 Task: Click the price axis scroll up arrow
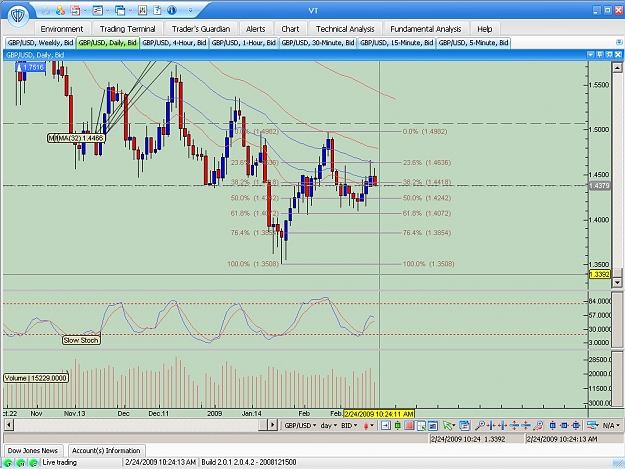(617, 68)
